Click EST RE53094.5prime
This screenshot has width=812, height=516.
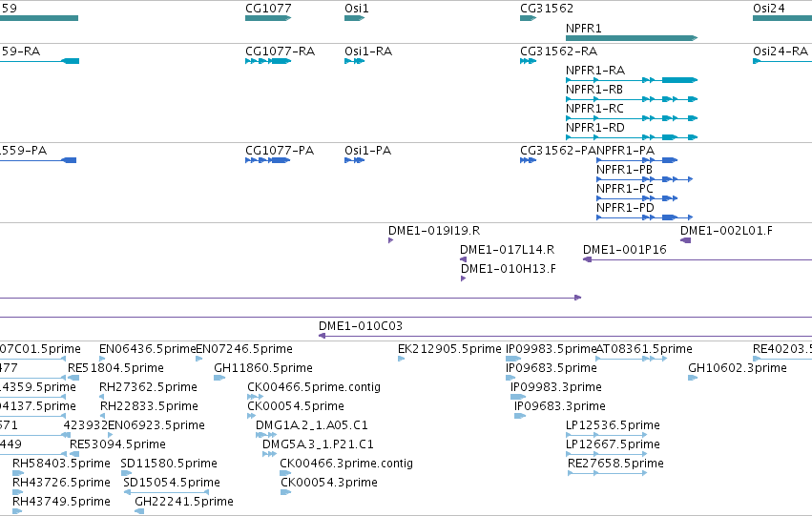pos(74,454)
